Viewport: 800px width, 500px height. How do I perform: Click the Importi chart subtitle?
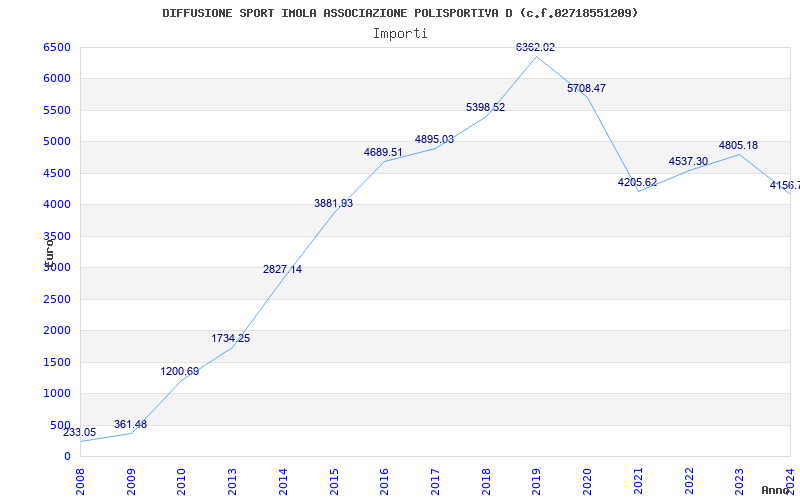(400, 34)
